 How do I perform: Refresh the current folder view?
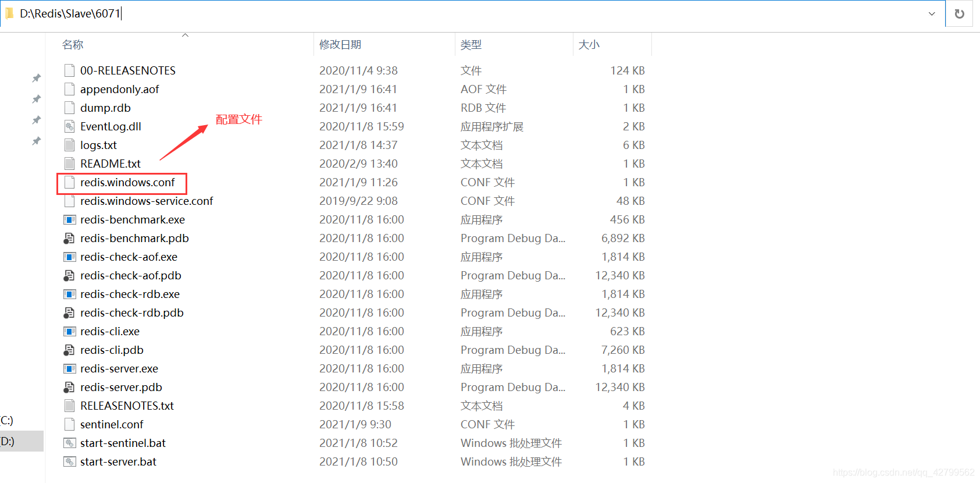[x=960, y=13]
